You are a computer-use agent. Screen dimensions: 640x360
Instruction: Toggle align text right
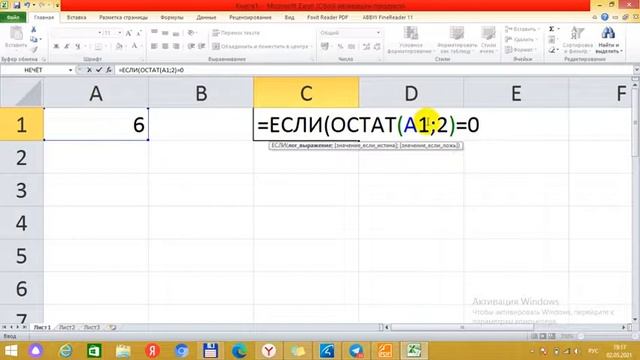[x=176, y=47]
